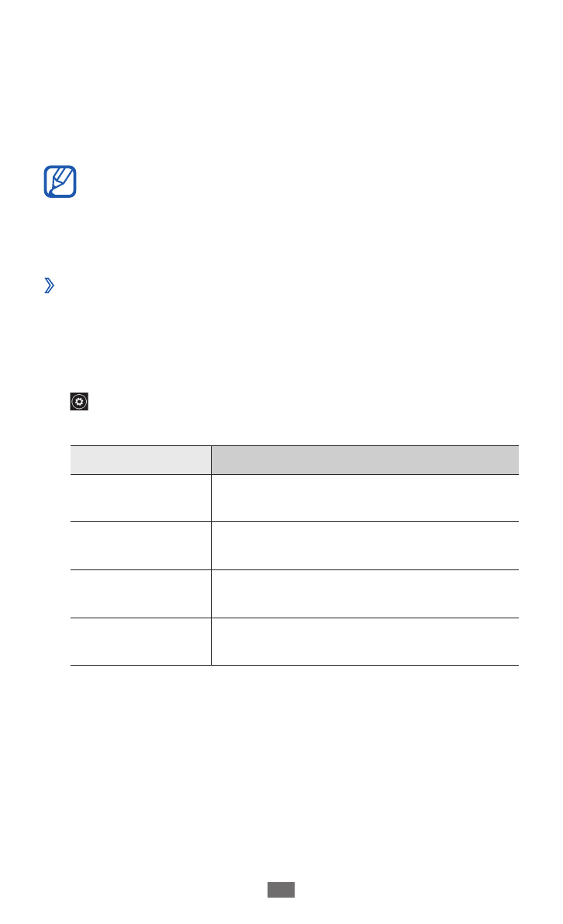Select the second row's wide right cell

point(364,545)
